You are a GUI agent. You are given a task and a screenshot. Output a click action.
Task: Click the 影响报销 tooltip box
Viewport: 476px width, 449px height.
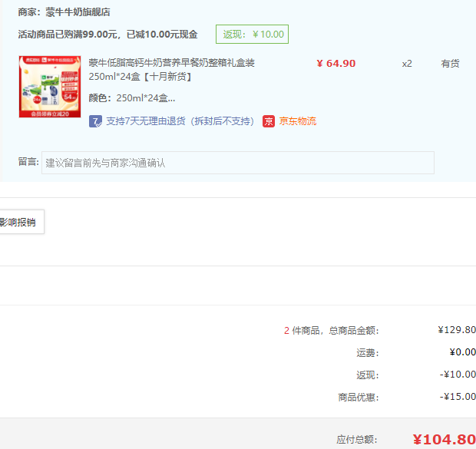[x=21, y=222]
